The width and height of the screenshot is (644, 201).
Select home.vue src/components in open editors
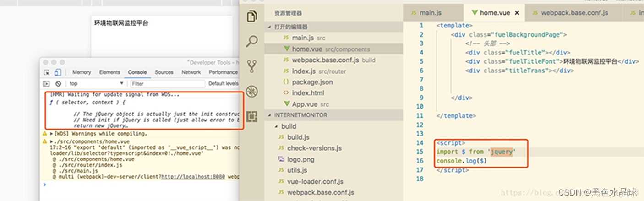click(x=334, y=49)
